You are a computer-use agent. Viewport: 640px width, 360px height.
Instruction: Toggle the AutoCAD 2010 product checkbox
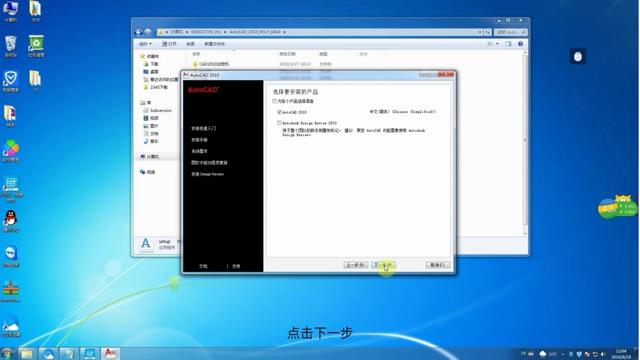pos(280,112)
